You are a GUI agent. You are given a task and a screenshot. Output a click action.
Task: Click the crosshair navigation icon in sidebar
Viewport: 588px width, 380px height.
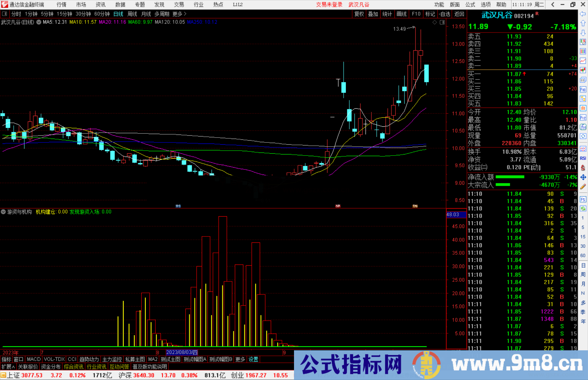tap(583, 177)
